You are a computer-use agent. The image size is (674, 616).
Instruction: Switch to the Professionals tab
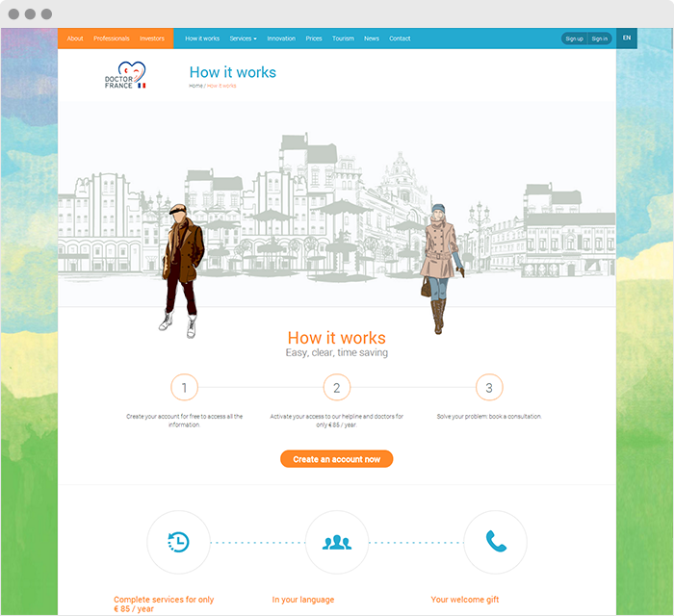coord(112,38)
